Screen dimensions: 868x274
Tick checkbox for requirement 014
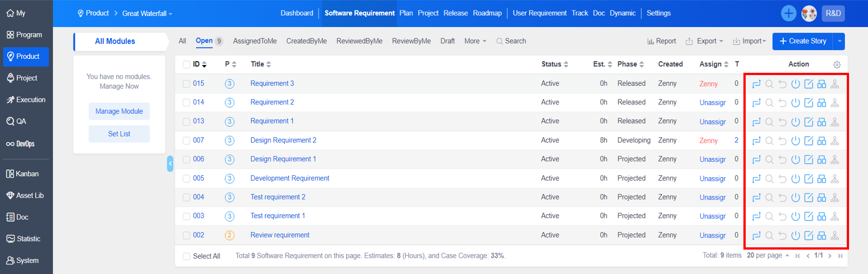coord(186,103)
